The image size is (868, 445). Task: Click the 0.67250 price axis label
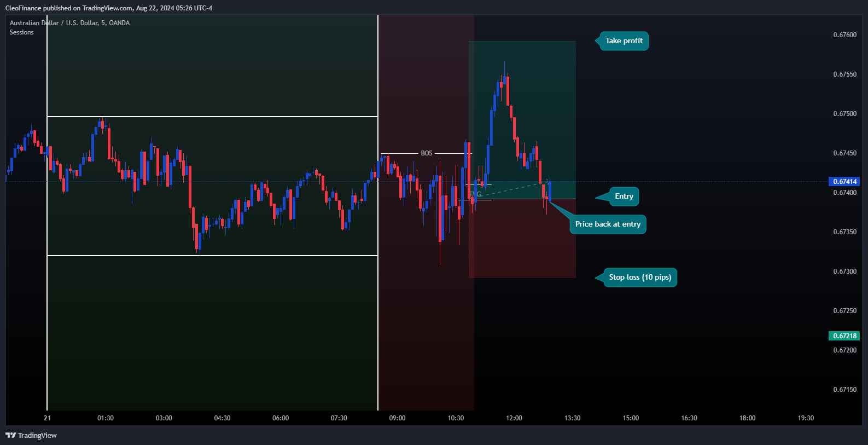pos(844,311)
